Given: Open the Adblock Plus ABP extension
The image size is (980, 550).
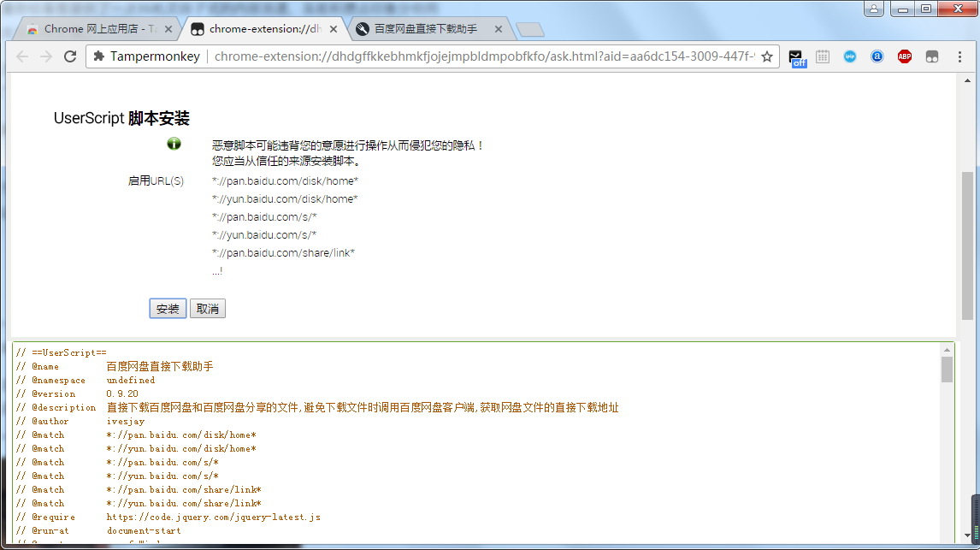Looking at the screenshot, I should click(905, 56).
